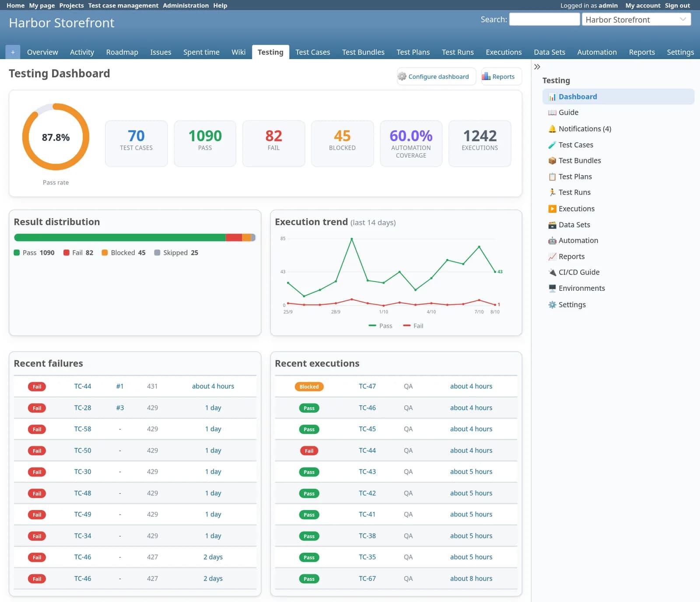Open the Test Runs tab
Screen dimensions: 700x602
pyautogui.click(x=458, y=52)
